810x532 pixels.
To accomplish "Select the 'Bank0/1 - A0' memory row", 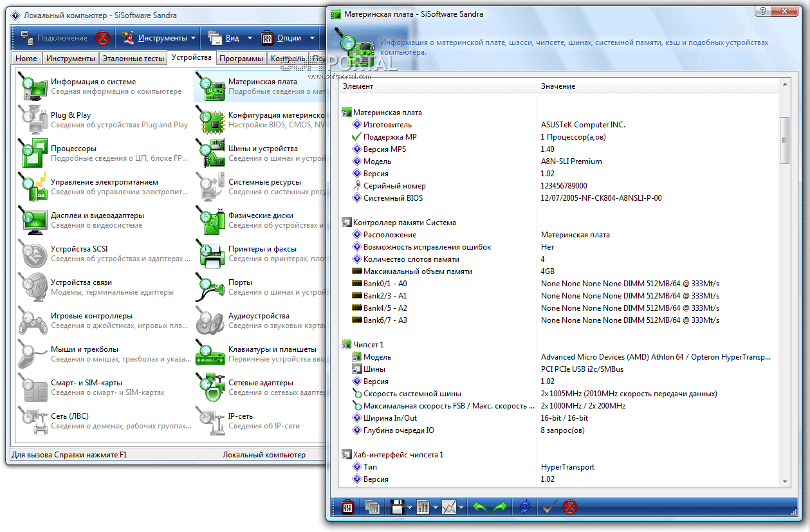I will 559,284.
